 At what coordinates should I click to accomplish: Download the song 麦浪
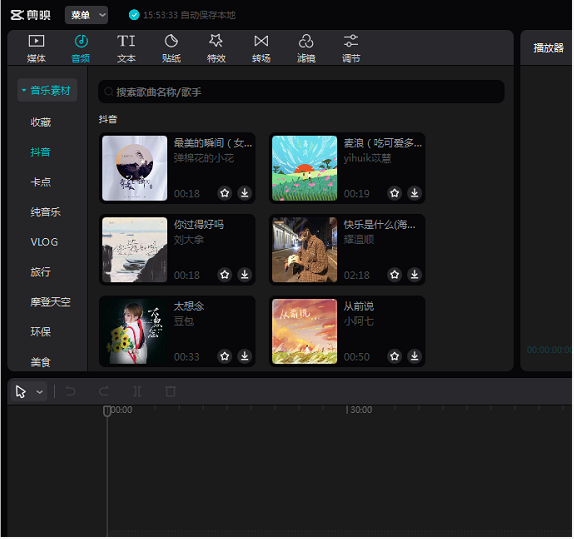(x=414, y=193)
